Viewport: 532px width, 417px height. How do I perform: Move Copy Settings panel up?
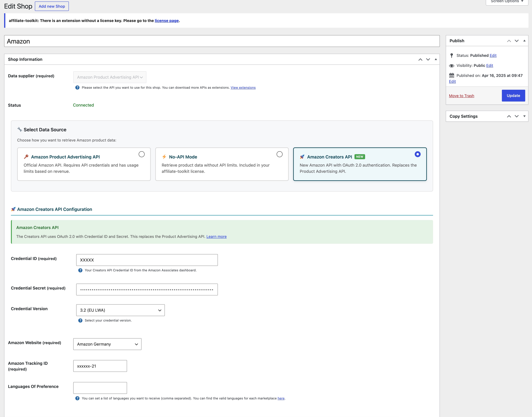coord(509,116)
